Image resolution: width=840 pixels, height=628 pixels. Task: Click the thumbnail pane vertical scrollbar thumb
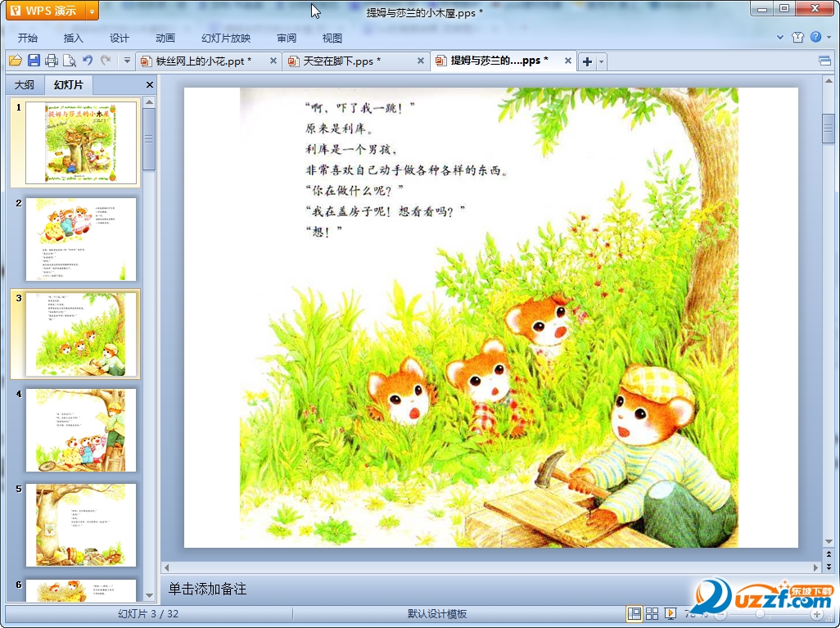point(150,138)
